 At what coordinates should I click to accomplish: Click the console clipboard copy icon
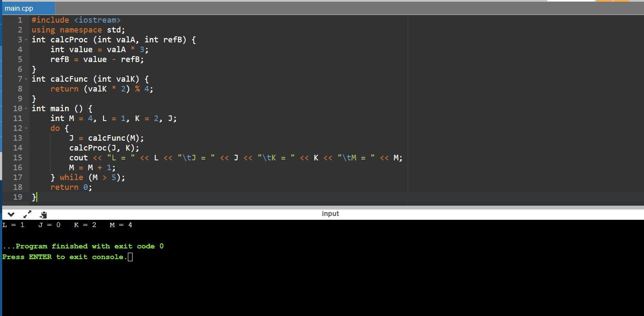click(x=43, y=215)
